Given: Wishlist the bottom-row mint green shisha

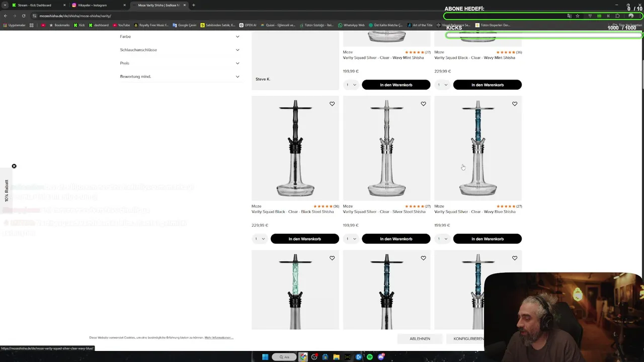Looking at the screenshot, I should [x=332, y=258].
